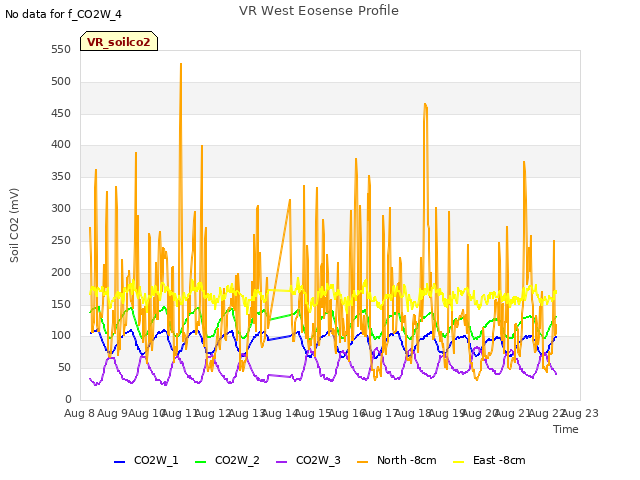The image size is (640, 480).
Task: Click the 450 y-axis tick label
Action: click(x=61, y=113)
